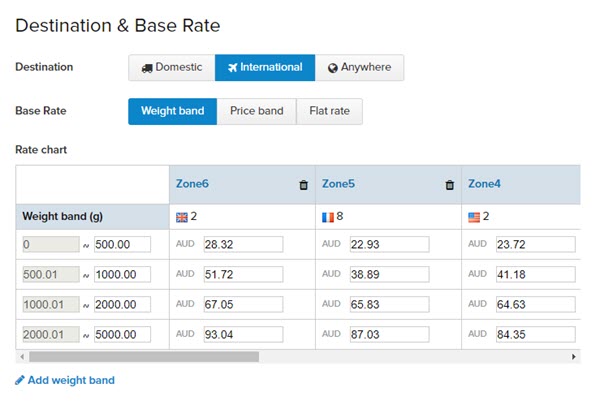This screenshot has height=405, width=600.
Task: Click the scroll left arrow of rate chart
Action: (x=22, y=357)
